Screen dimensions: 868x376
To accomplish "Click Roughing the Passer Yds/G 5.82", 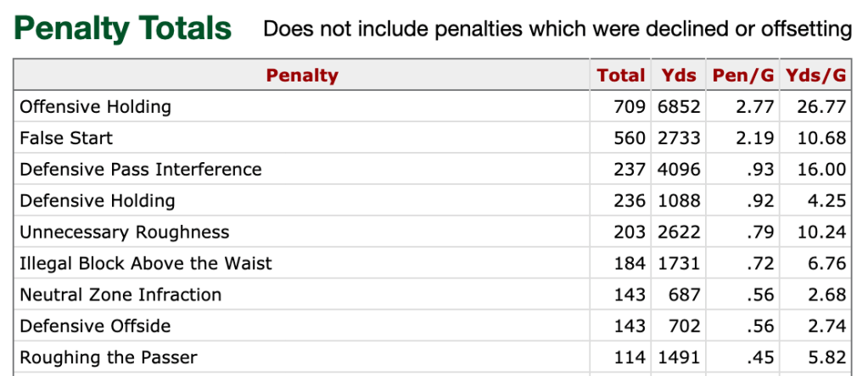I will click(827, 357).
